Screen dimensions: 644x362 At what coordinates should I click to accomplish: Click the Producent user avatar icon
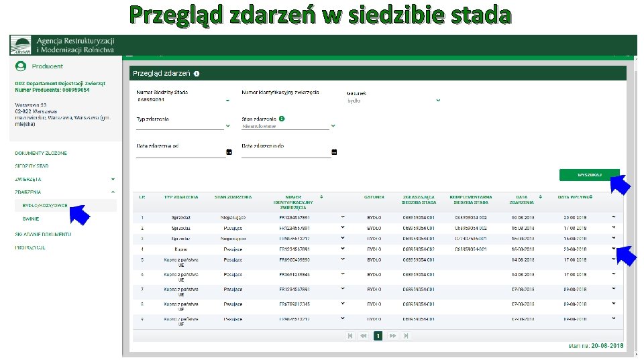pyautogui.click(x=21, y=66)
